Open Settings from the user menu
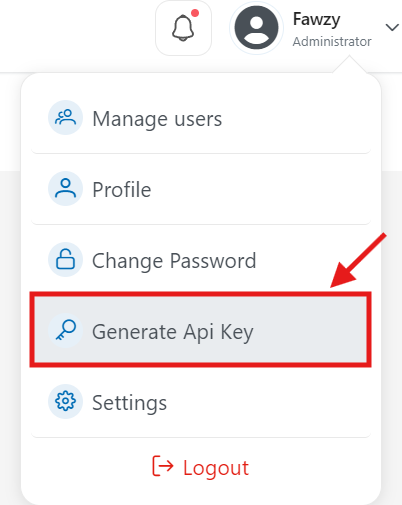Image resolution: width=402 pixels, height=505 pixels. [201, 402]
